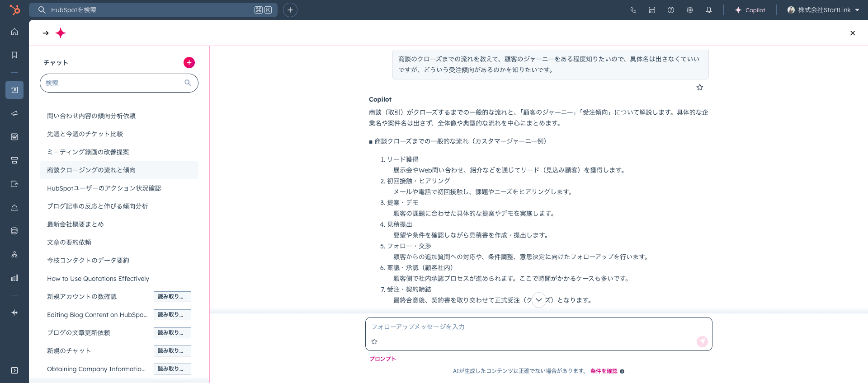This screenshot has height=383, width=868.
Task: Open the 株式会社StartLink account dropdown
Action: (x=823, y=10)
